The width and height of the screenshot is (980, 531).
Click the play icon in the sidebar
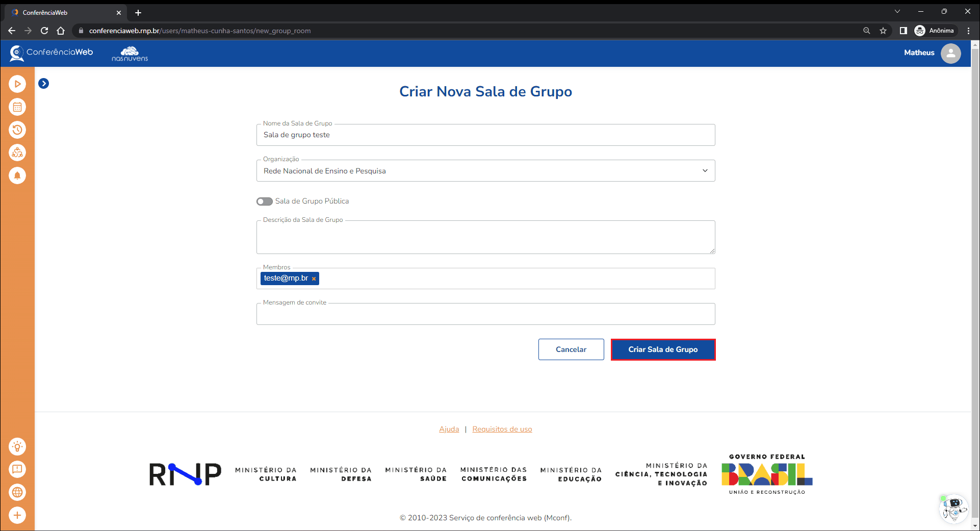pyautogui.click(x=17, y=84)
